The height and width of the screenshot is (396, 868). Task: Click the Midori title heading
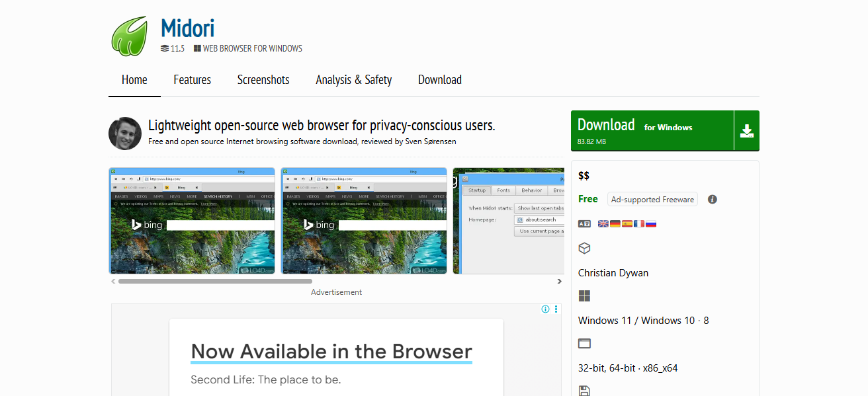click(x=188, y=28)
